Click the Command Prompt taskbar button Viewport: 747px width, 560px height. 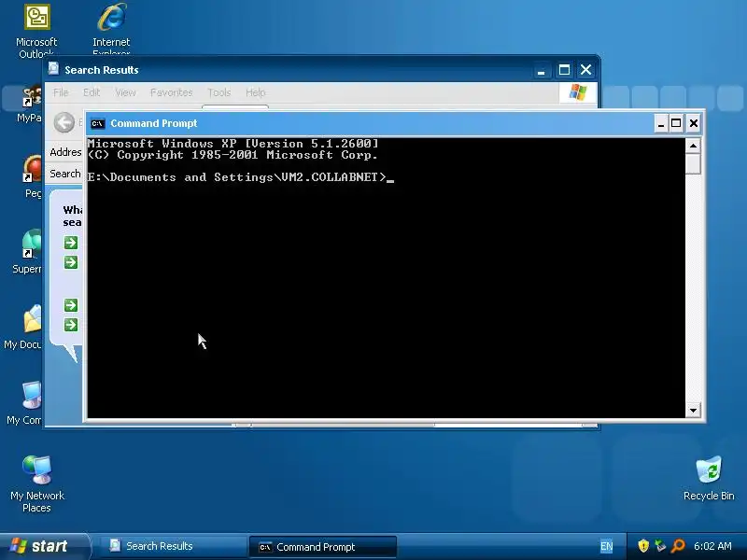click(323, 547)
